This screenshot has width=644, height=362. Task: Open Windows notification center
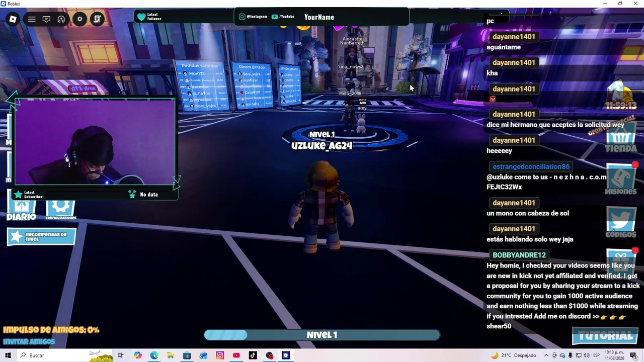pos(634,355)
